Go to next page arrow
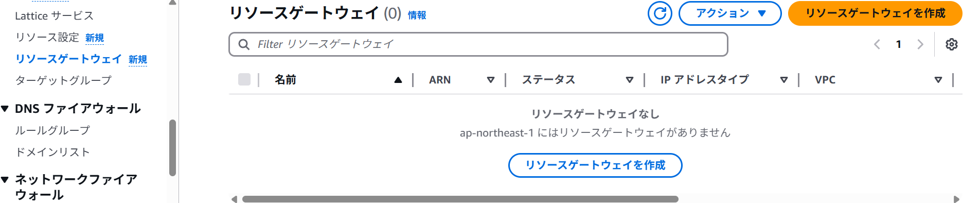 [920, 44]
